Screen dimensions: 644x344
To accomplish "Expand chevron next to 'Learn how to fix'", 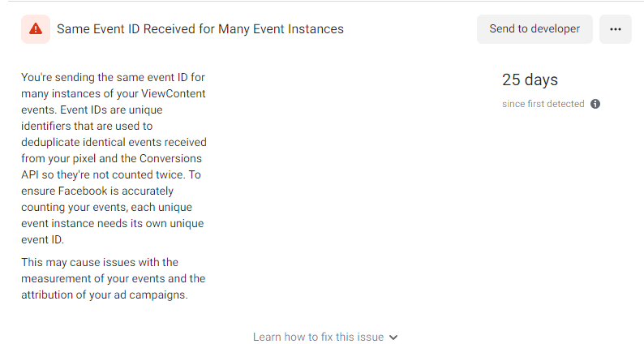I will (393, 337).
